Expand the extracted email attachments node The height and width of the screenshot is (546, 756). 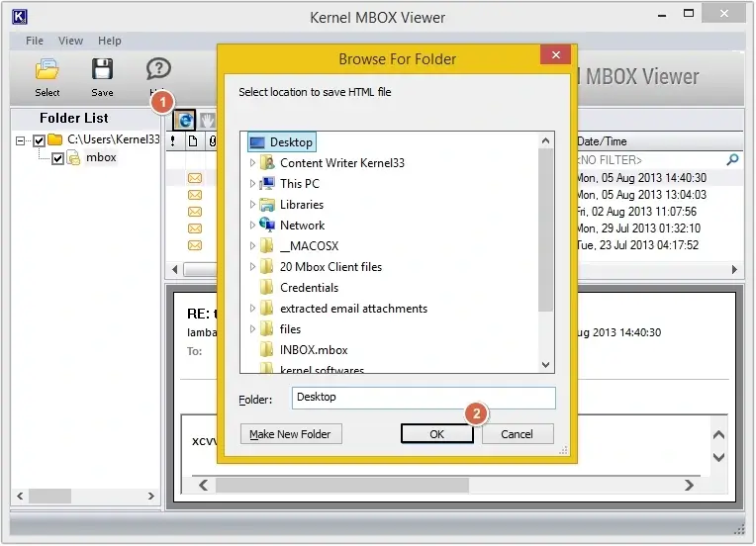(252, 309)
